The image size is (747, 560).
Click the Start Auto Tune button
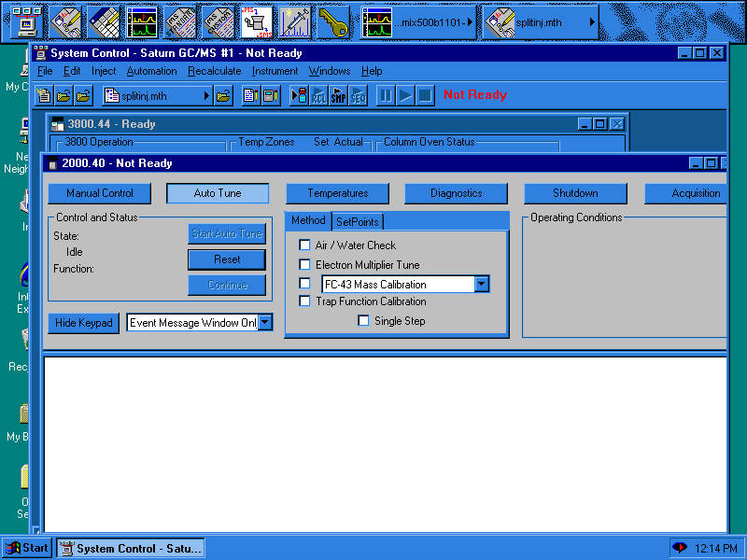[x=227, y=234]
